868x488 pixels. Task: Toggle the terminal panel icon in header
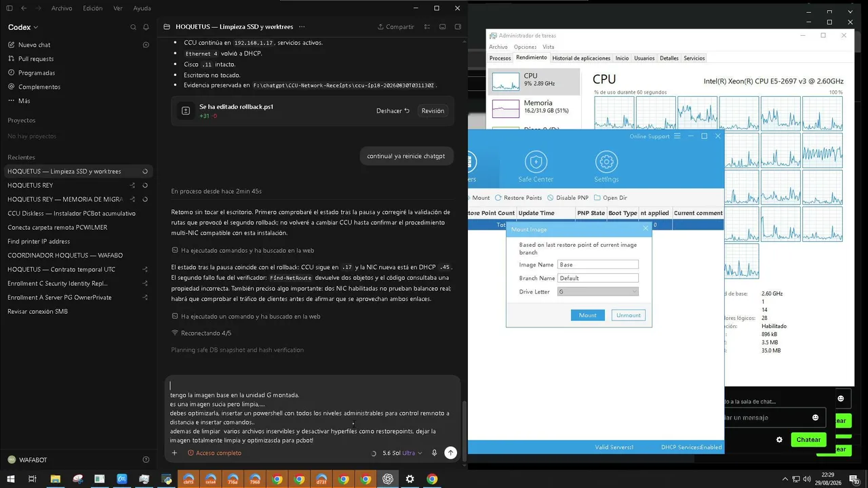point(442,27)
